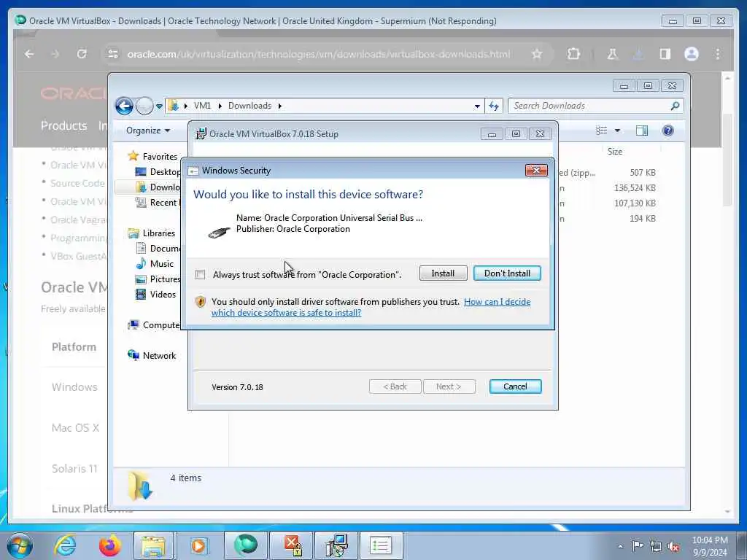View site information icon in address bar
The width and height of the screenshot is (747, 560).
[x=113, y=54]
